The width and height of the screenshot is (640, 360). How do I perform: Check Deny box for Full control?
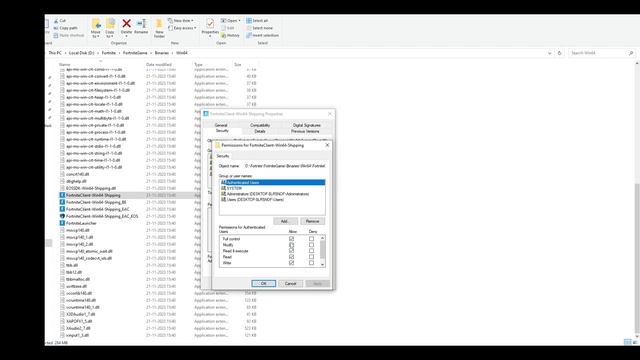click(x=311, y=239)
